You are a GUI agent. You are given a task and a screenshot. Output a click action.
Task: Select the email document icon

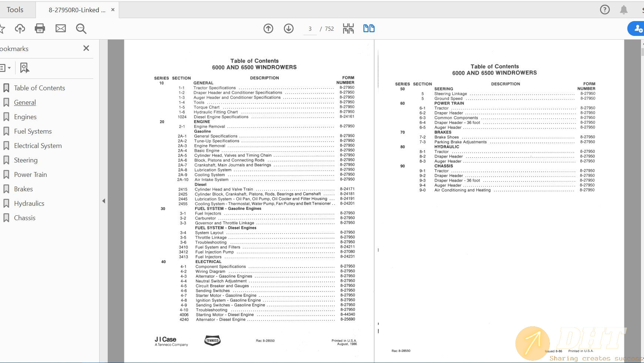pyautogui.click(x=61, y=28)
